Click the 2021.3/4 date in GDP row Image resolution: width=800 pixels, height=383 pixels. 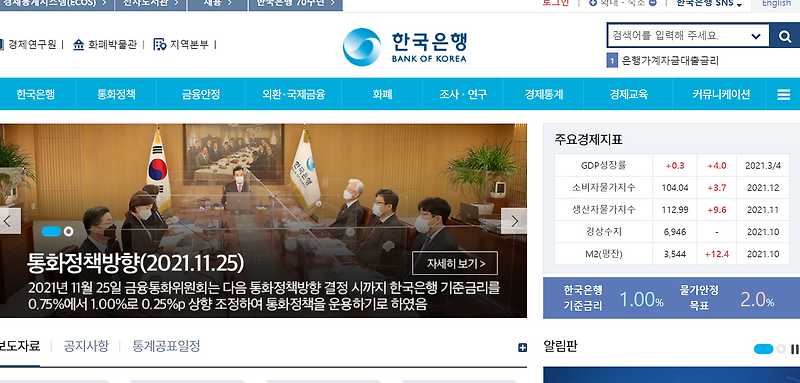pos(763,165)
